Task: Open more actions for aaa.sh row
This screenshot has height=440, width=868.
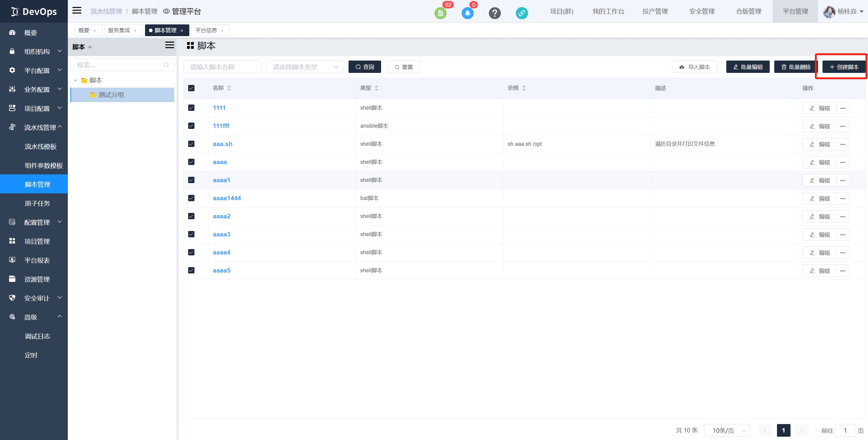Action: tap(842, 144)
